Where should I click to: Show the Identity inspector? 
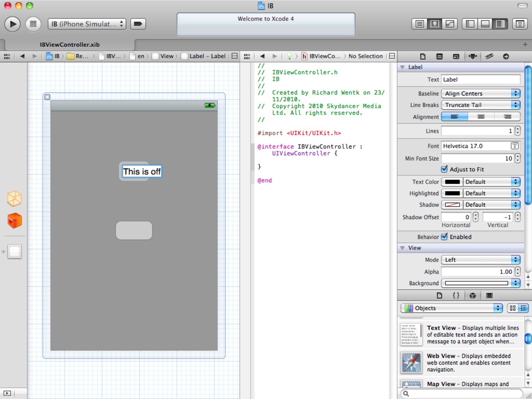pyautogui.click(x=456, y=56)
